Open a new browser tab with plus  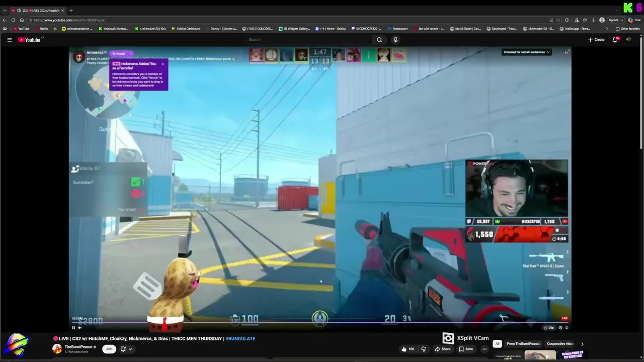click(x=71, y=11)
